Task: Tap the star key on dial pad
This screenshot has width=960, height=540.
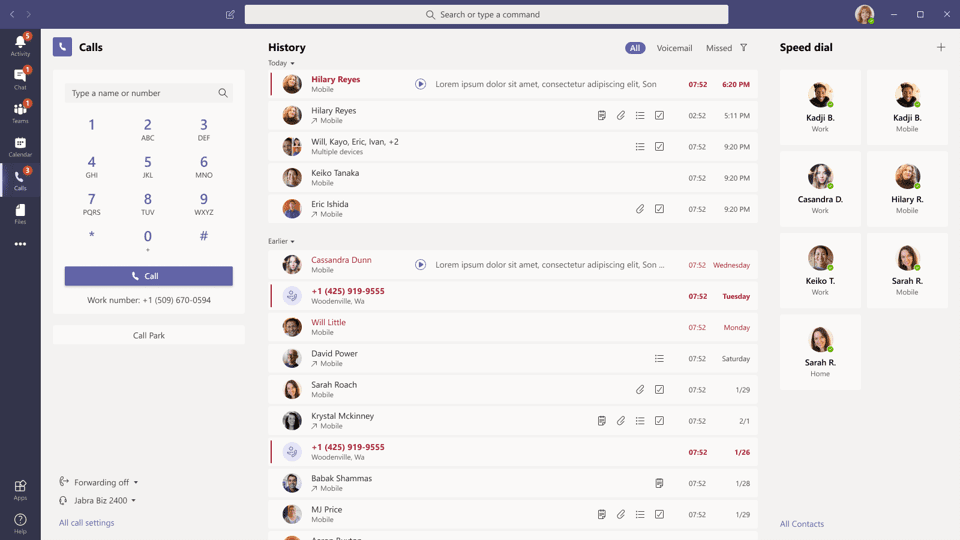Action: coord(91,236)
